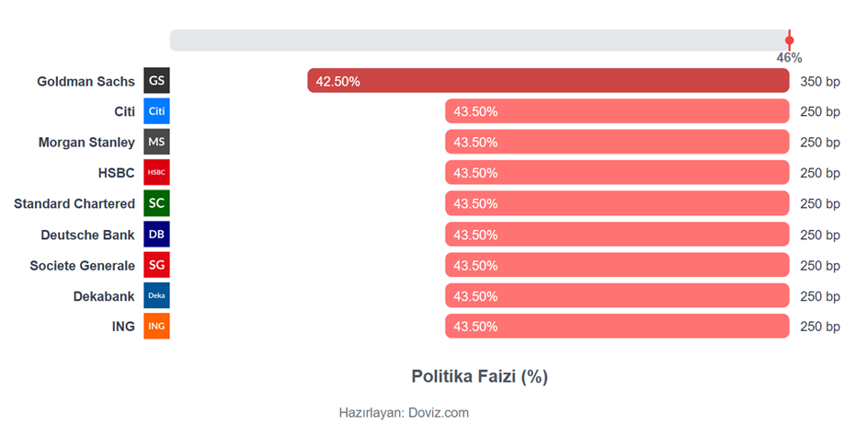Click the Hazırlayan: Doviz.com credit text
The image size is (868, 425).
pyautogui.click(x=404, y=412)
